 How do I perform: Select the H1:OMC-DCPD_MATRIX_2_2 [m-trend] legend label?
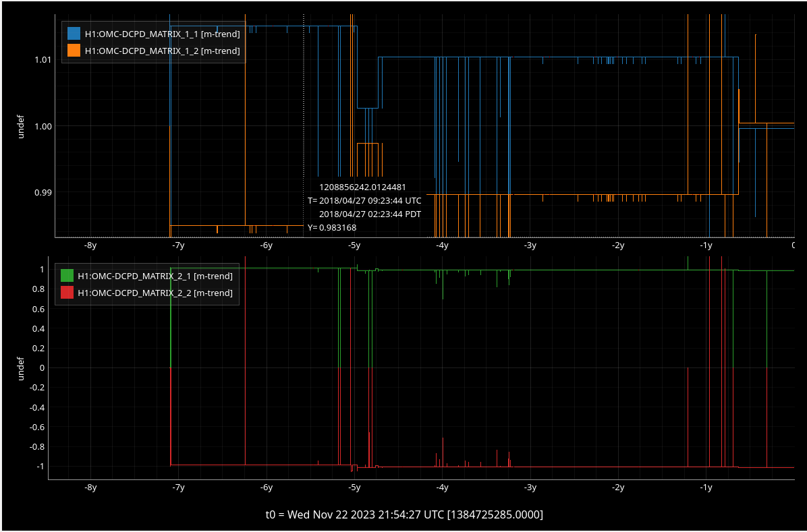click(155, 292)
